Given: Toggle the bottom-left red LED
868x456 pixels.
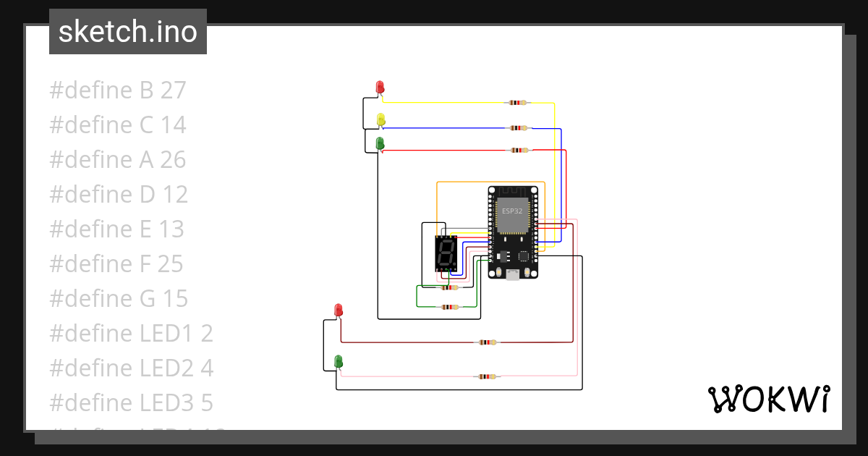Looking at the screenshot, I should click(339, 309).
